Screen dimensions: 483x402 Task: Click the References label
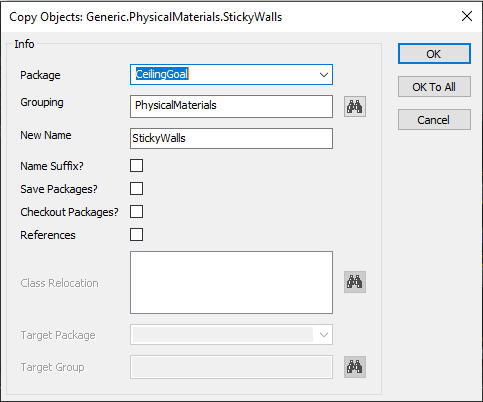tap(48, 235)
